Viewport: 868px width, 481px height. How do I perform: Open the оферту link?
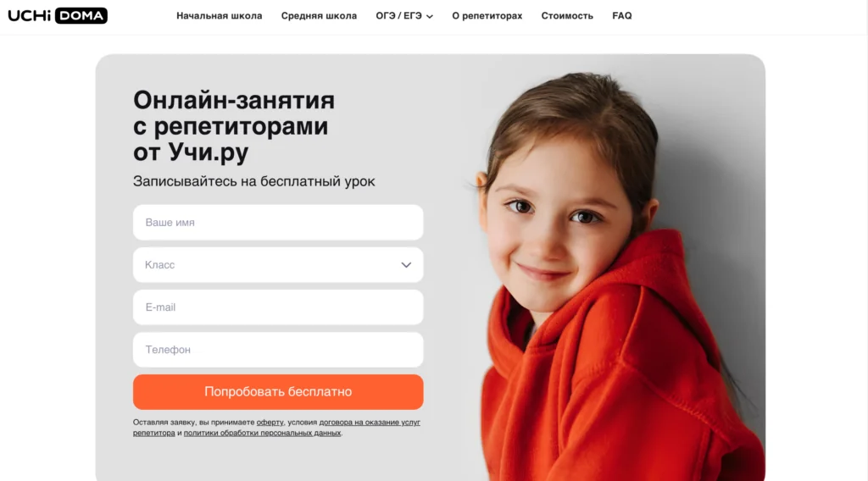(270, 423)
